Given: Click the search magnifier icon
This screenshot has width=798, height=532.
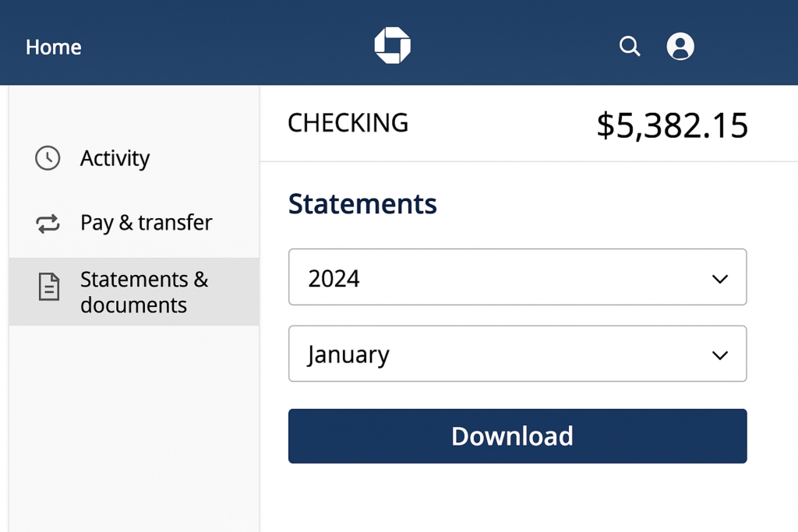Looking at the screenshot, I should pos(630,47).
